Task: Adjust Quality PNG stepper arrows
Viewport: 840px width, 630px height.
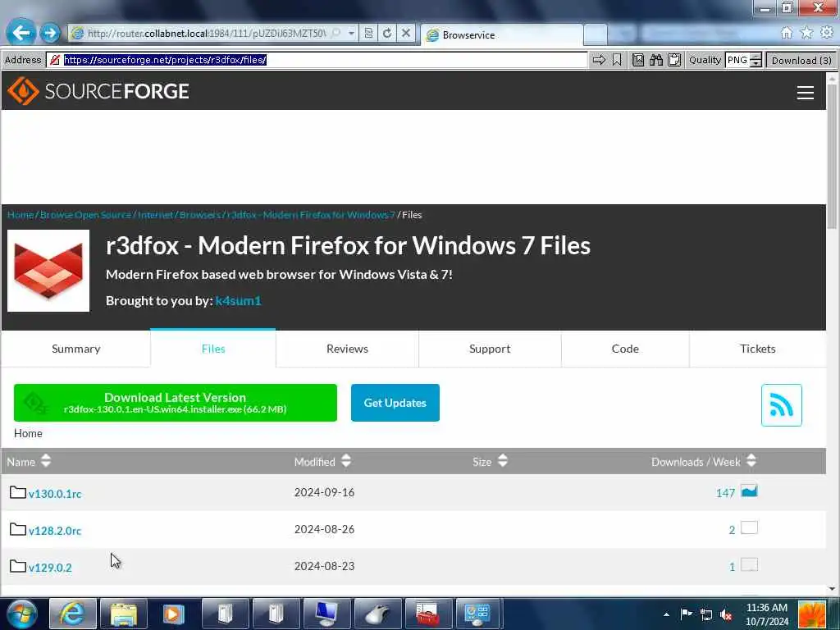Action: coord(756,60)
